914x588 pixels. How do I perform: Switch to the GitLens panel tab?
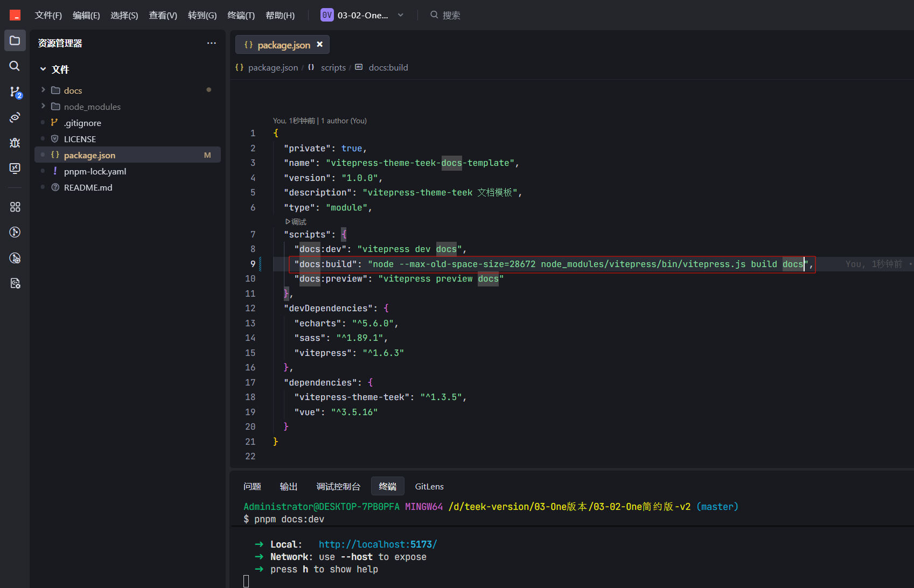click(429, 486)
